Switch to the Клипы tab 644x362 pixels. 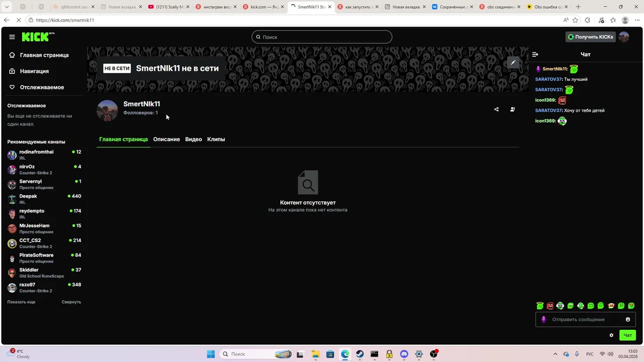(216, 139)
